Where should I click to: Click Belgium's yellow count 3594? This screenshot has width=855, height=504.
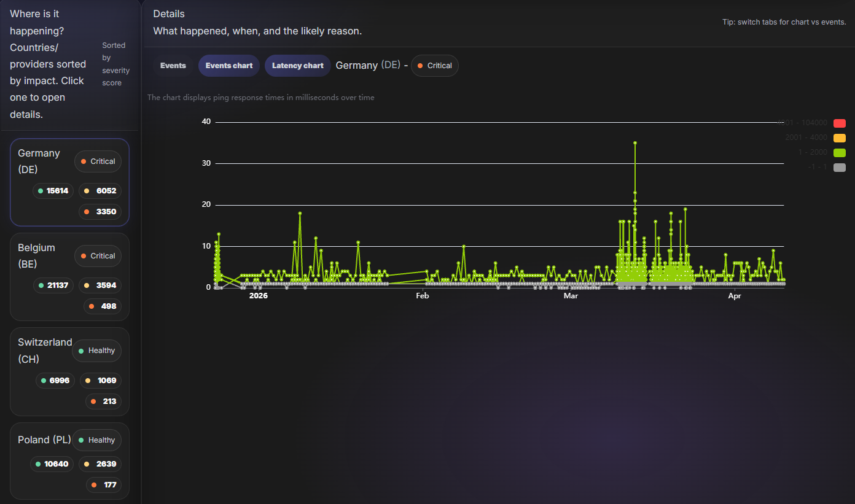[x=100, y=285]
